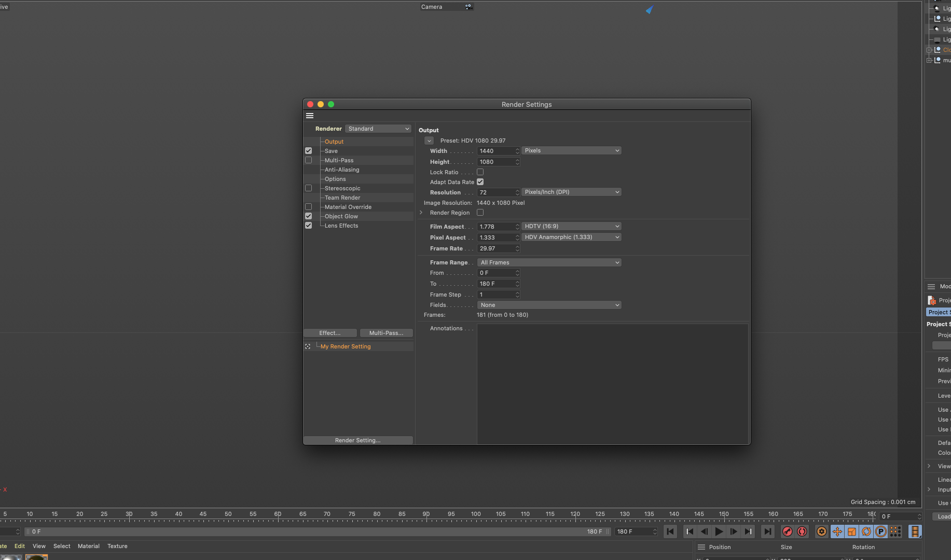Toggle Position keyframe recording icon
Screen dimensions: 951x560
tap(837, 531)
